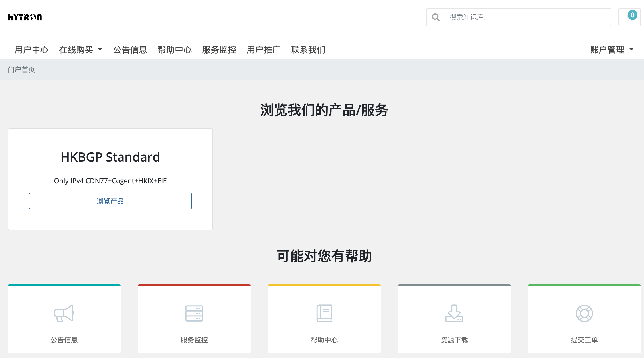
Task: Open the 门户首页 breadcrumb link
Action: pos(21,69)
